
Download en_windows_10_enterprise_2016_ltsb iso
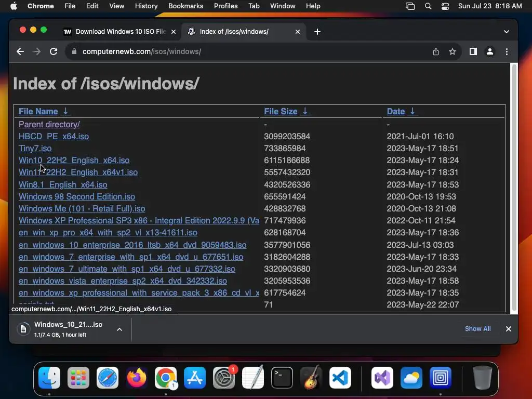point(132,245)
